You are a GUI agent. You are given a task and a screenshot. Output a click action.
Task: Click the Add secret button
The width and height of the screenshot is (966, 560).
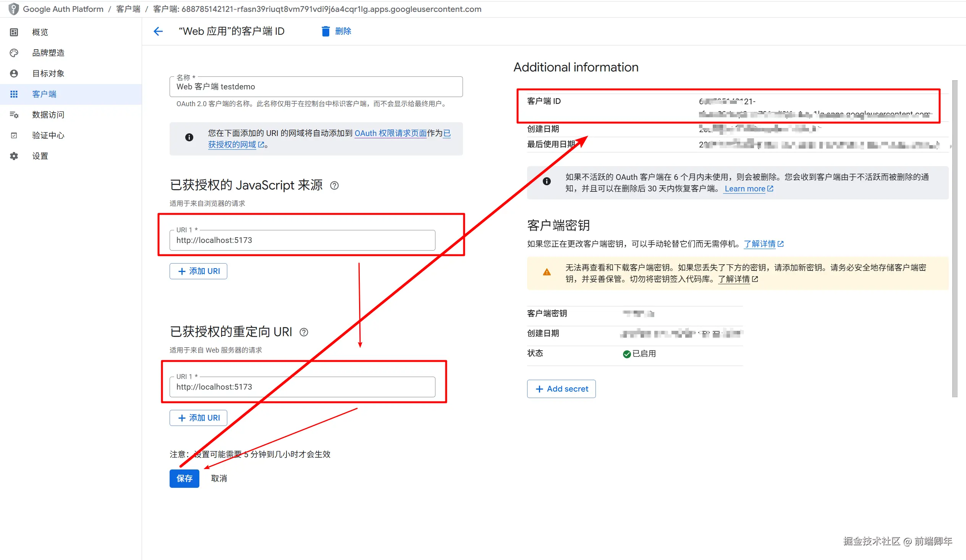pos(561,388)
